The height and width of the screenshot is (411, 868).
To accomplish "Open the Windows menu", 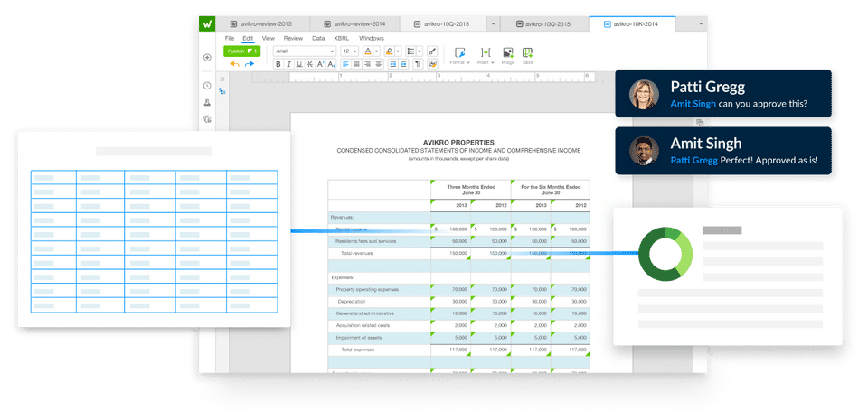I will [x=372, y=38].
